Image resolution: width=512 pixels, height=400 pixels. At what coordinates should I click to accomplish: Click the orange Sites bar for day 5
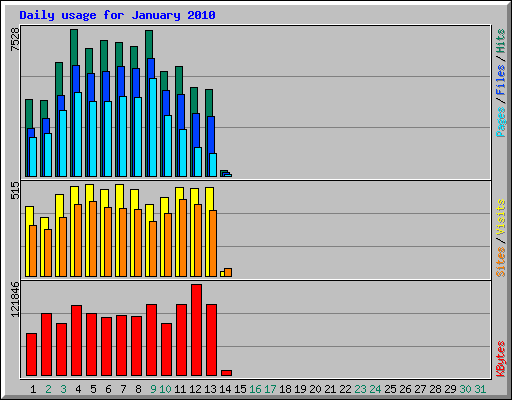93,239
